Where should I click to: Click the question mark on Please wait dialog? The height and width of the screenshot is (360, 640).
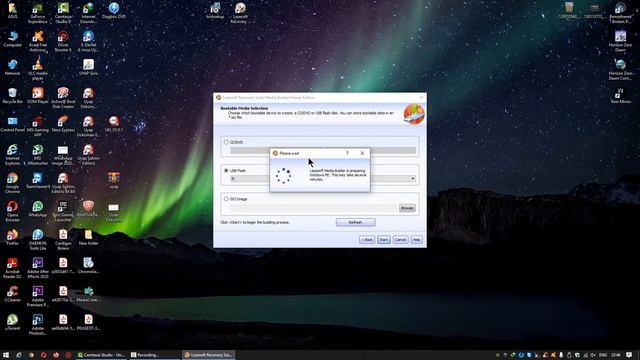coord(347,153)
